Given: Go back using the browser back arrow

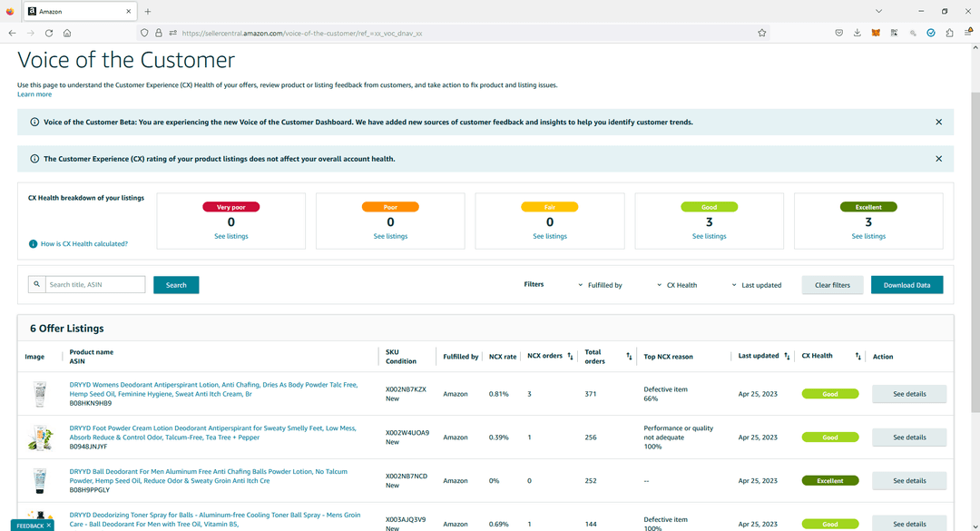Looking at the screenshot, I should (12, 34).
